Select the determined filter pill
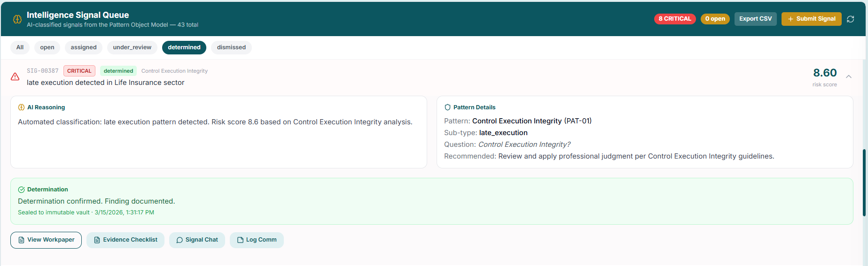This screenshot has width=868, height=266. [184, 47]
